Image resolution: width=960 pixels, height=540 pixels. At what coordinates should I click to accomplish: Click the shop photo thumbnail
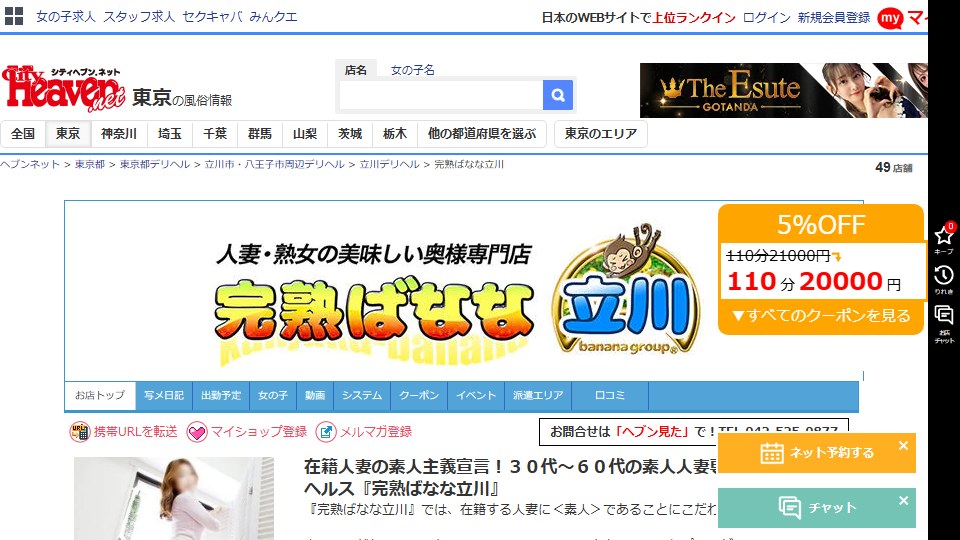tap(174, 498)
